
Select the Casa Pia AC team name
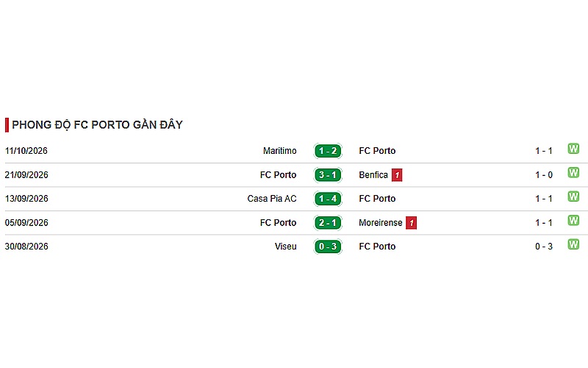[272, 199]
